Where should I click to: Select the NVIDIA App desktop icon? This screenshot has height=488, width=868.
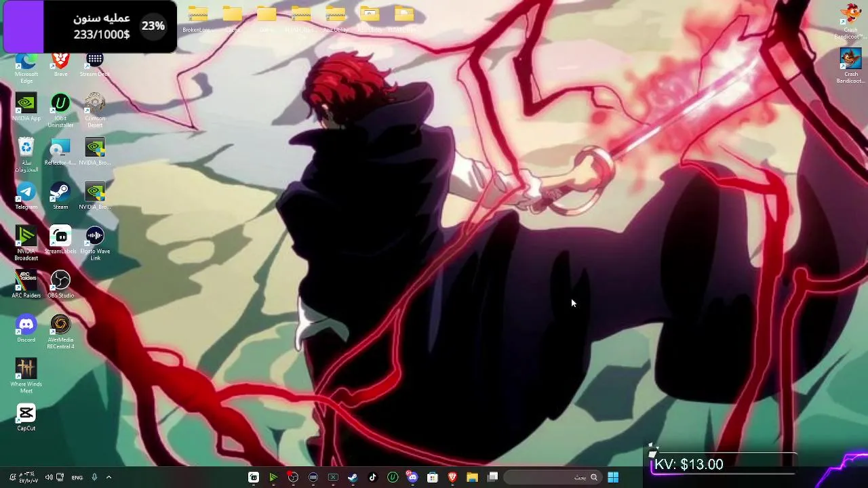point(26,108)
